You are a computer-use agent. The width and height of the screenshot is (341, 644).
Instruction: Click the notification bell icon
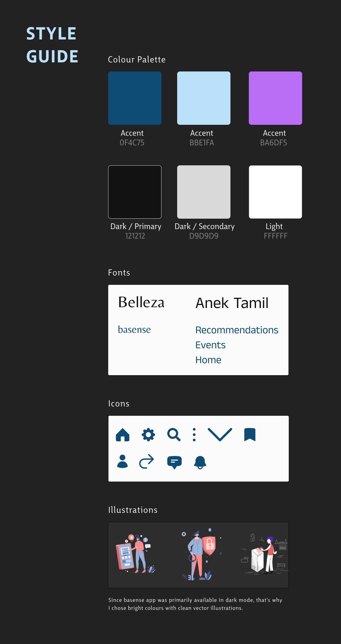point(200,462)
